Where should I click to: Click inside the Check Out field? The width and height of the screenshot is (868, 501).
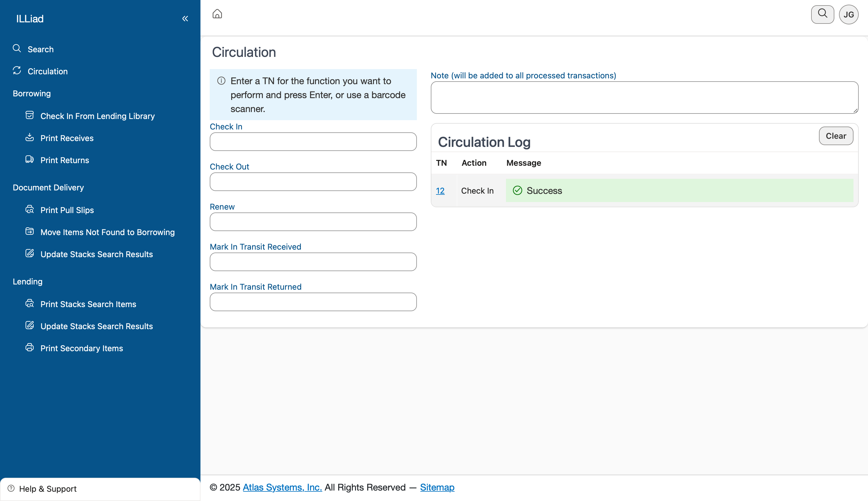click(x=313, y=182)
